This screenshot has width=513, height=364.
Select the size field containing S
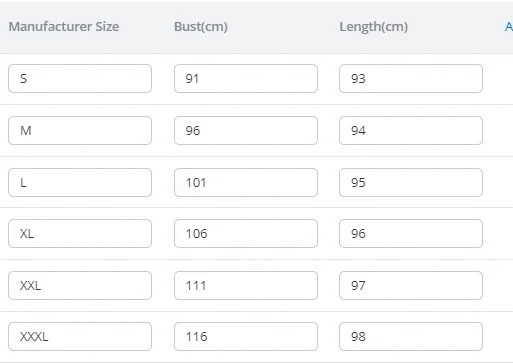click(80, 79)
